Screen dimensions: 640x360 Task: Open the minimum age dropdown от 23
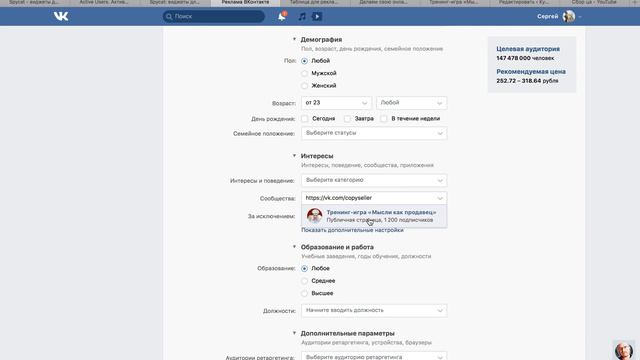coord(336,103)
